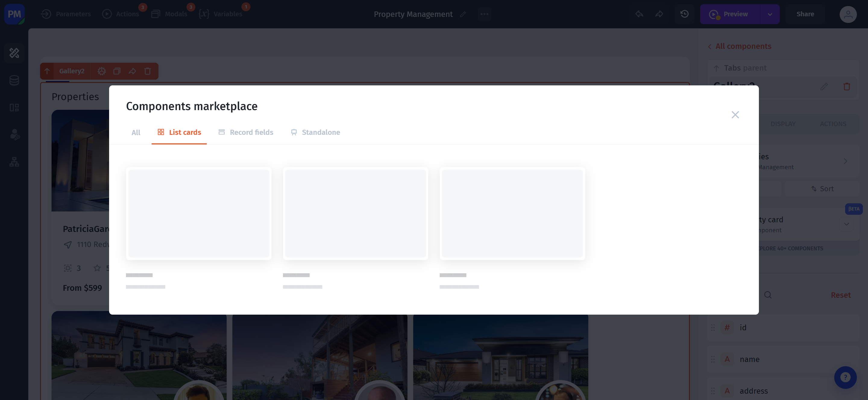Open the workflow hierarchy sidebar icon
868x400 pixels.
pos(14,162)
